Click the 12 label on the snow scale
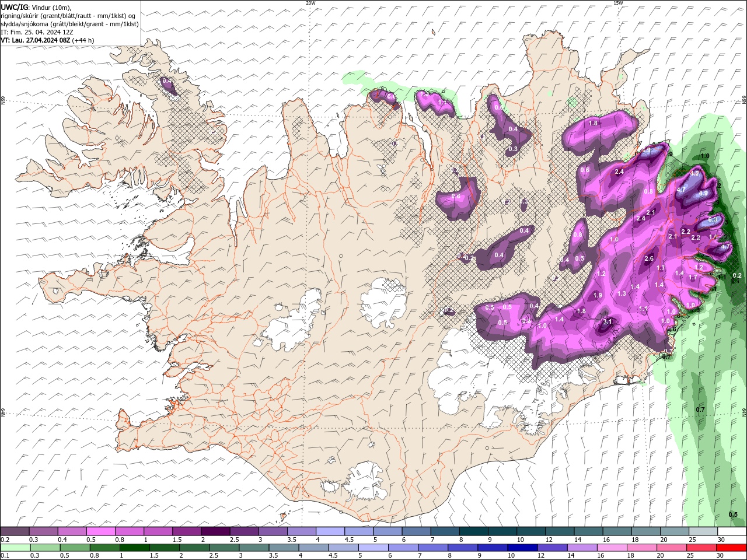This screenshot has height=560, width=747. 548,540
